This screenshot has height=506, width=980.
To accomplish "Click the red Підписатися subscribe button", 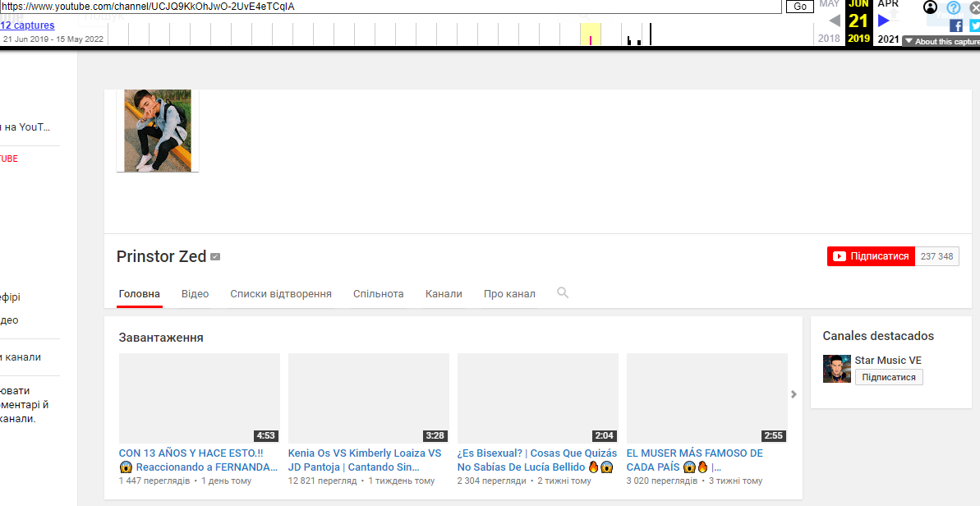I will pos(872,256).
